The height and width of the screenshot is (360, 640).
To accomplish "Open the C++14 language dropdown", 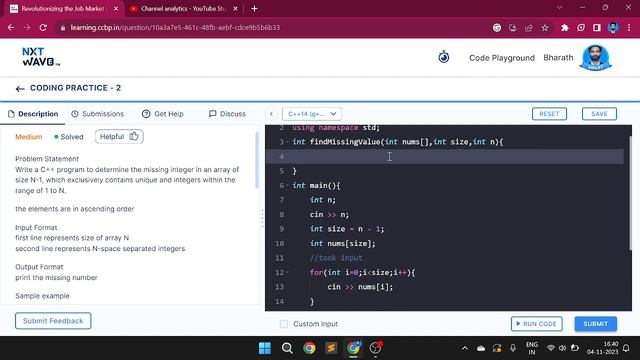I will [312, 114].
